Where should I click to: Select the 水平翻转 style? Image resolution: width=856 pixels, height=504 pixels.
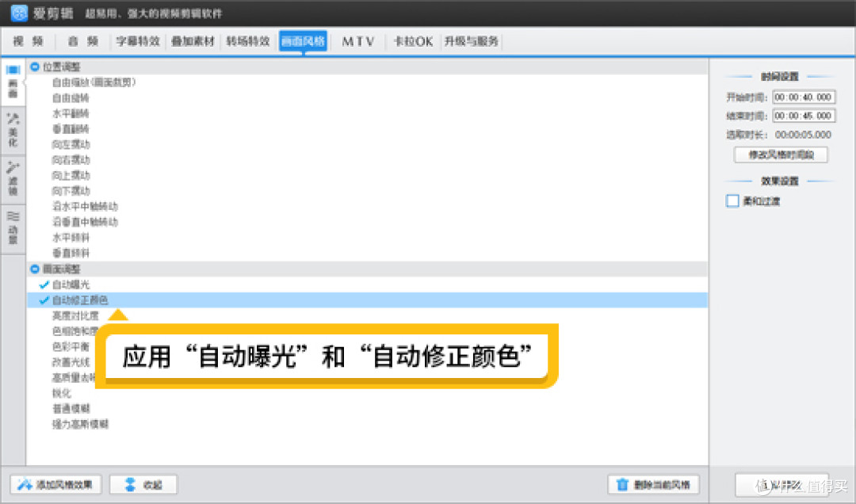coord(71,113)
